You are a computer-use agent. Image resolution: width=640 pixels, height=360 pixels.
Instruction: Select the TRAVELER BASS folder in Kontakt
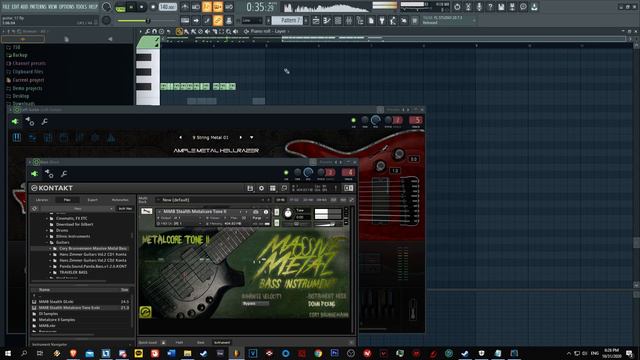point(73,272)
